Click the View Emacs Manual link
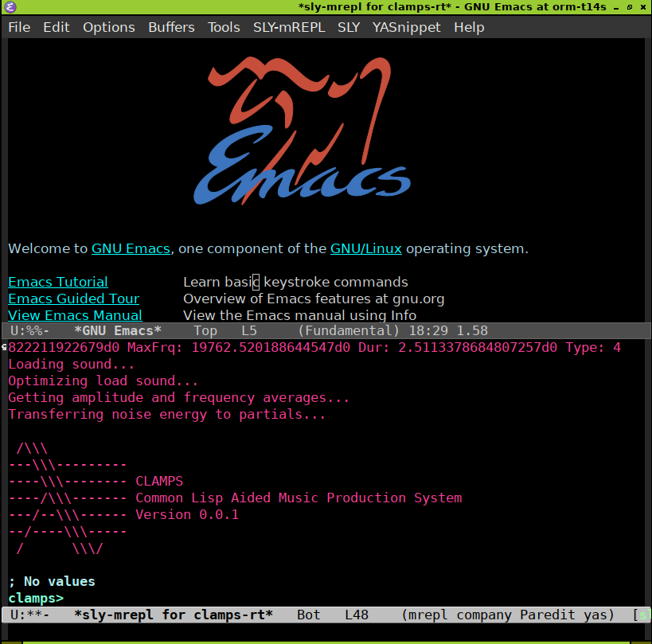Image resolution: width=652 pixels, height=644 pixels. pos(76,315)
